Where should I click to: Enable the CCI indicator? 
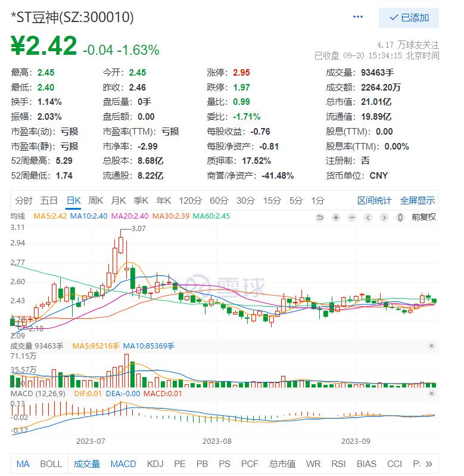point(394,464)
